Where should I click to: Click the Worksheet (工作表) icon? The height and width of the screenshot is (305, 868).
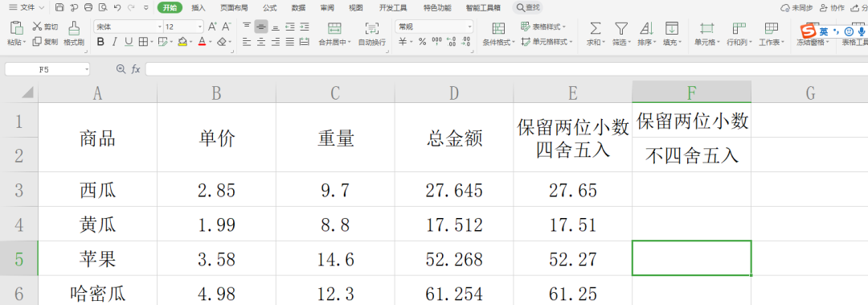771,28
